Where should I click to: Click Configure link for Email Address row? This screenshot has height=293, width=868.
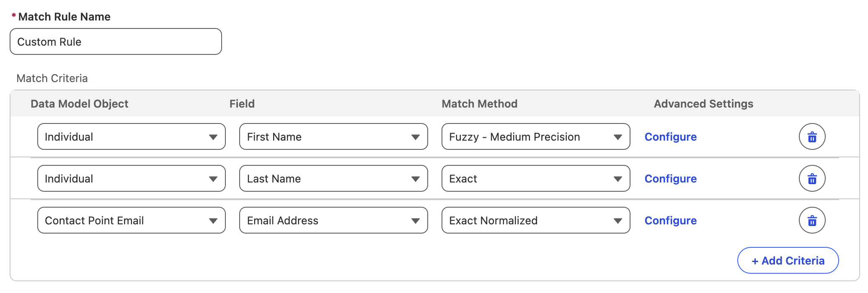(670, 221)
